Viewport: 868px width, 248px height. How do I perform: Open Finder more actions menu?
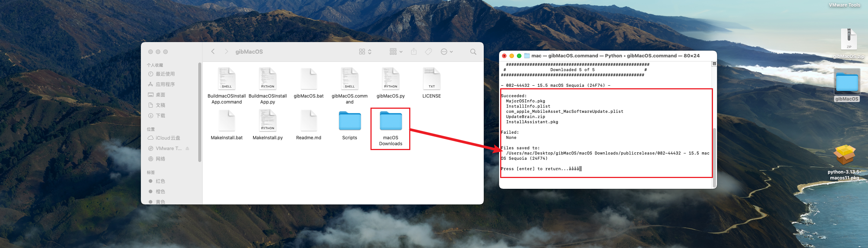pyautogui.click(x=446, y=52)
